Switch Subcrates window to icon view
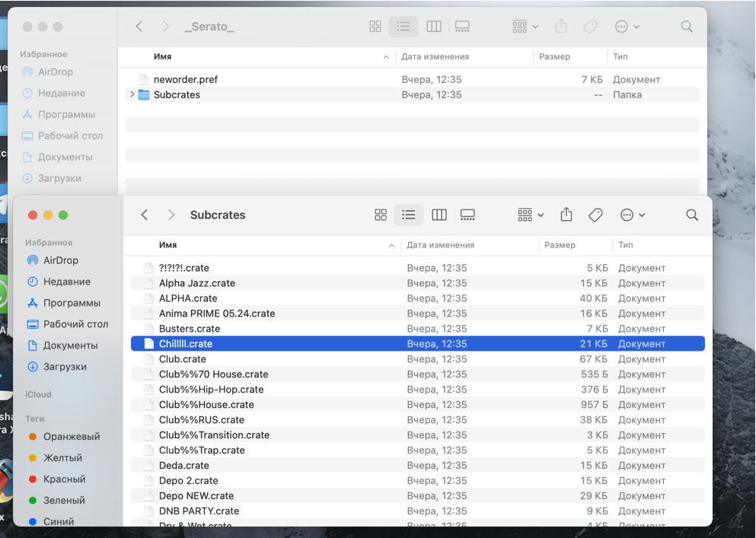Image resolution: width=756 pixels, height=538 pixels. tap(381, 215)
